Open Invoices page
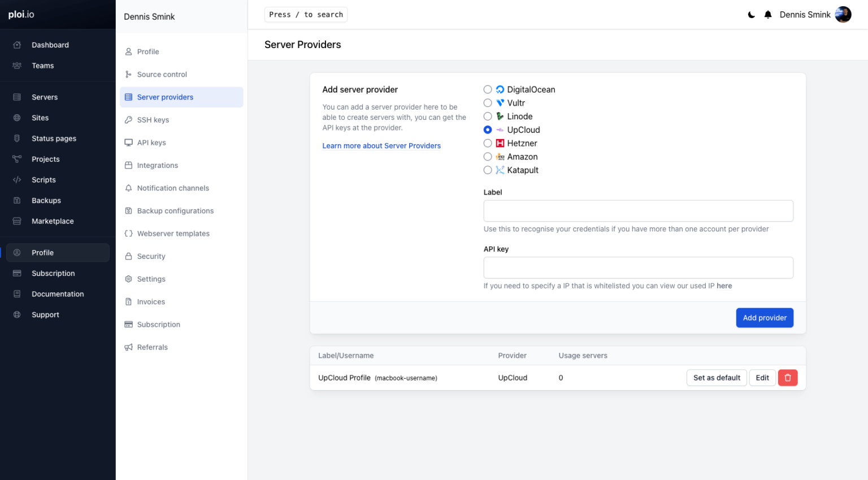 (x=181, y=302)
